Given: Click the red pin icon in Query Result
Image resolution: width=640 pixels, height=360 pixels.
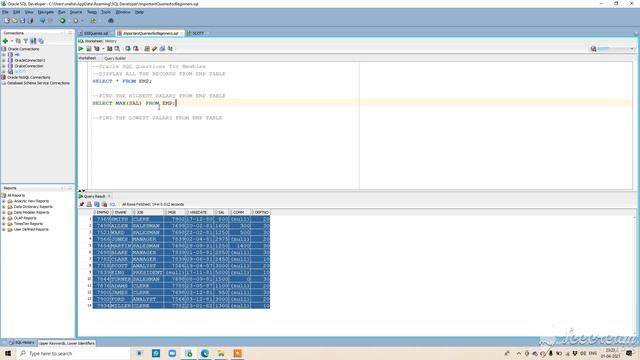Looking at the screenshot, I should 82,204.
